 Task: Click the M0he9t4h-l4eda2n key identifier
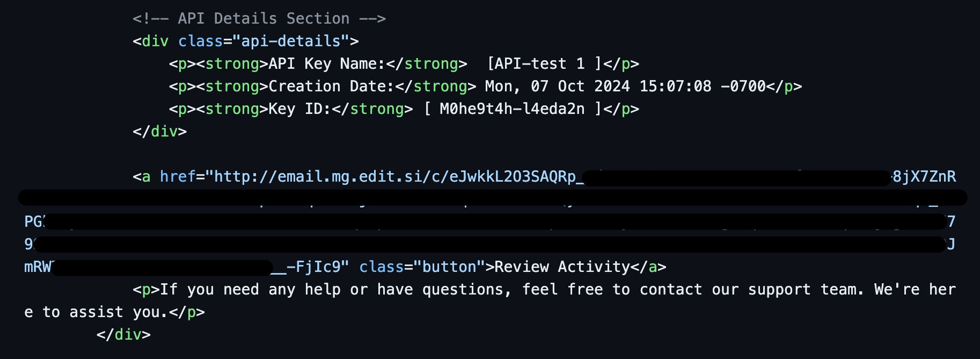pos(512,109)
